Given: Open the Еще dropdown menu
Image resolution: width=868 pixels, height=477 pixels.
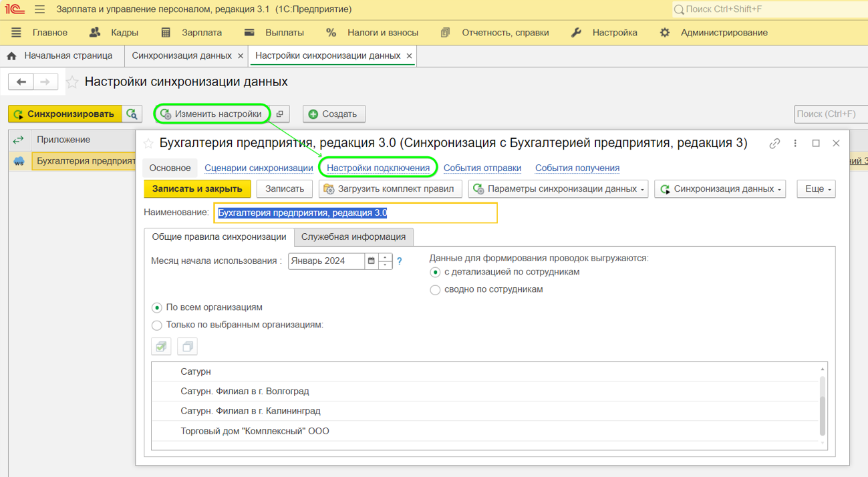Looking at the screenshot, I should [x=816, y=189].
